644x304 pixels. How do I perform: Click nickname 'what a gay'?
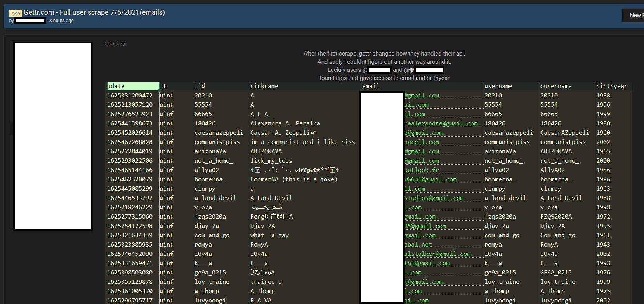point(269,235)
